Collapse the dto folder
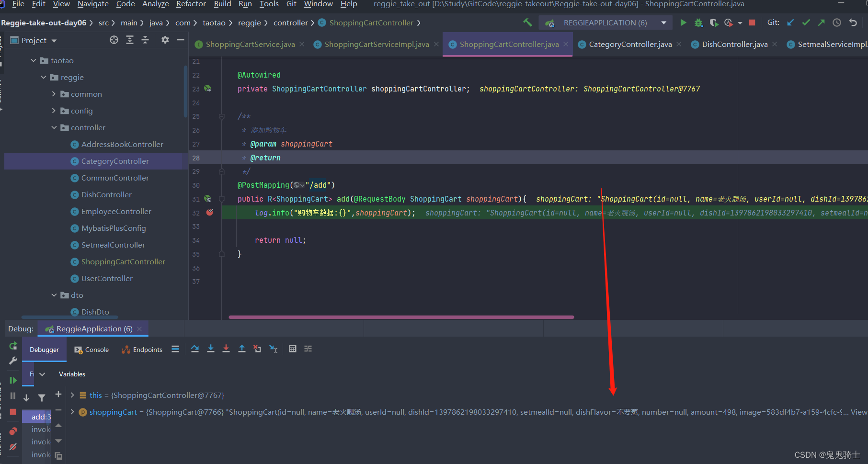Screen dimensions: 868x464 [x=54, y=295]
